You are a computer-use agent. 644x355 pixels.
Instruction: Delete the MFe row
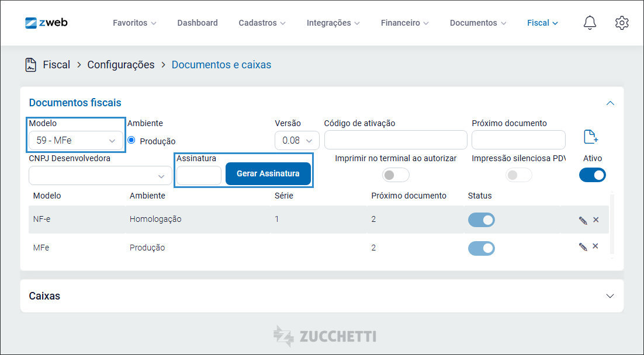(x=595, y=246)
